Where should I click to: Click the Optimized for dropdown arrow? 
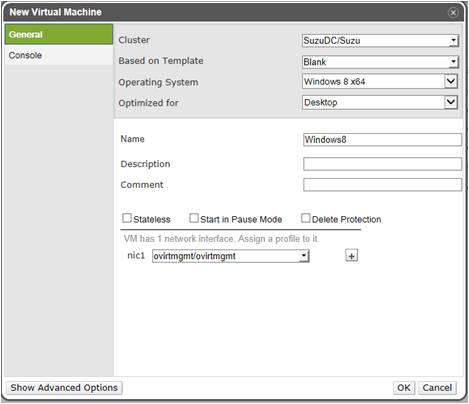coord(451,102)
